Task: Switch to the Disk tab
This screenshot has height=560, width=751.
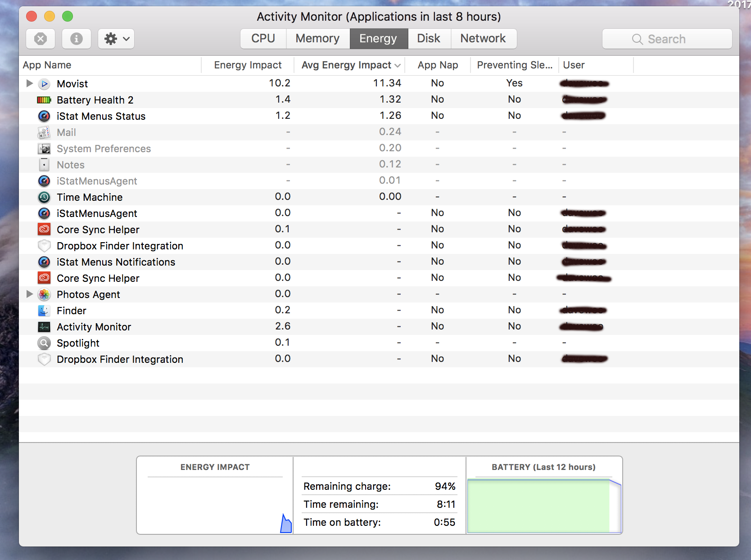Action: (x=429, y=39)
